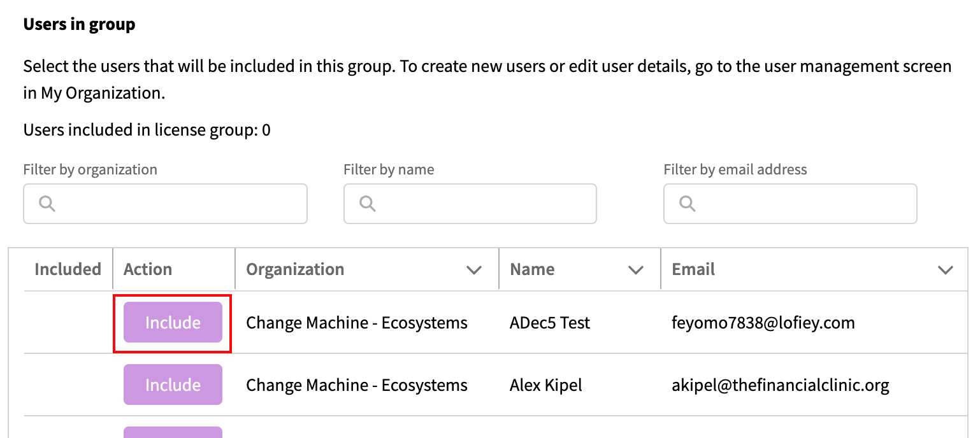Click the magnifier icon in name filter

(367, 204)
